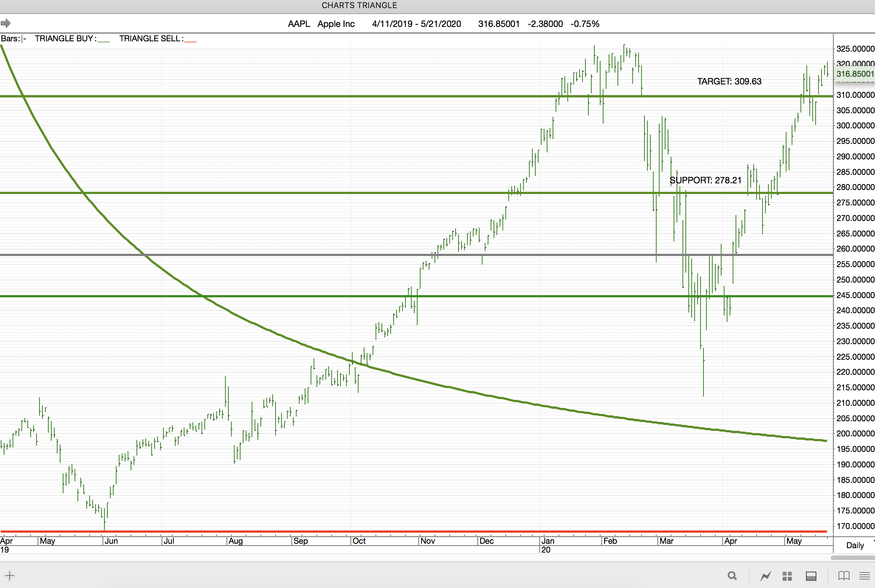Image resolution: width=875 pixels, height=588 pixels.
Task: Click the CHARTS TRIANGLE title tab
Action: point(359,5)
